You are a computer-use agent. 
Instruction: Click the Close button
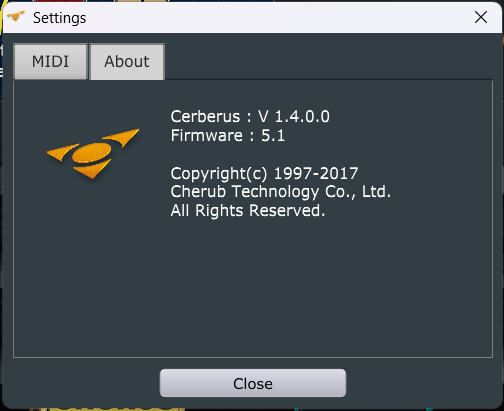pos(253,383)
